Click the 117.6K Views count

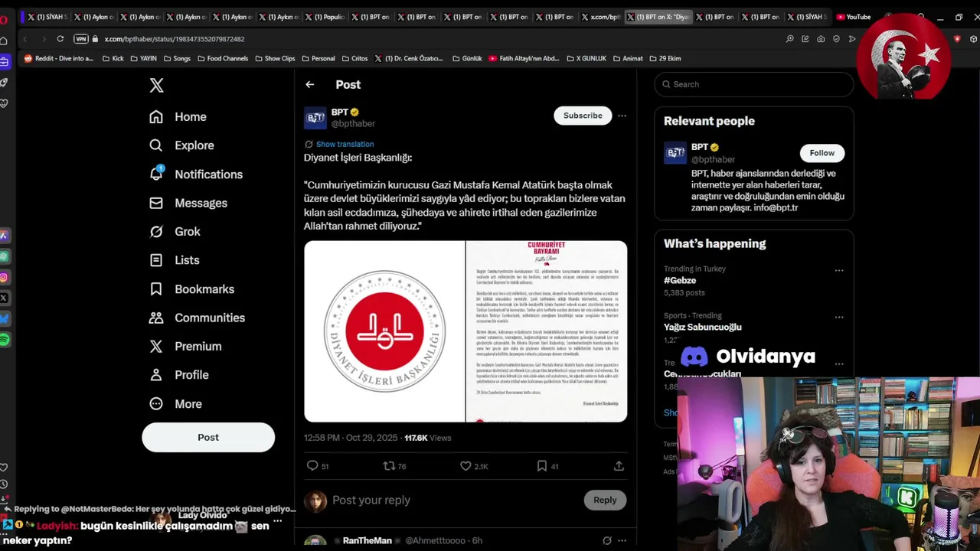pos(428,438)
